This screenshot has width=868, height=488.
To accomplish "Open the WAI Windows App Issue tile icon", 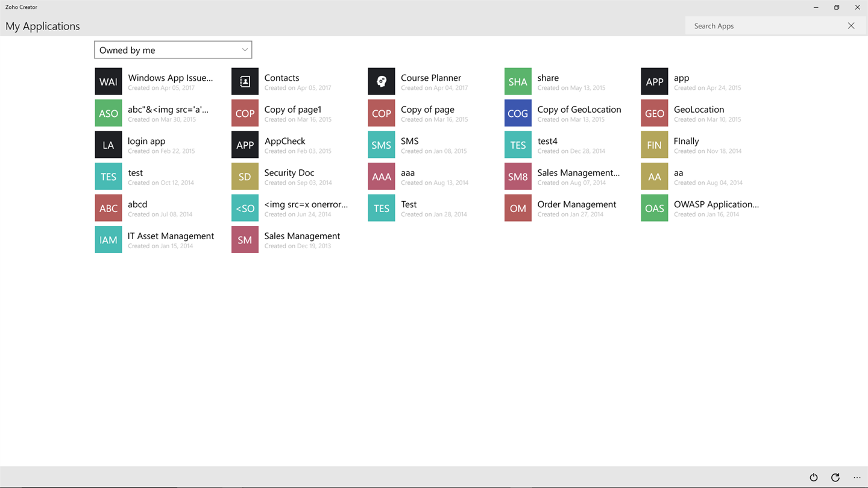I will (108, 81).
